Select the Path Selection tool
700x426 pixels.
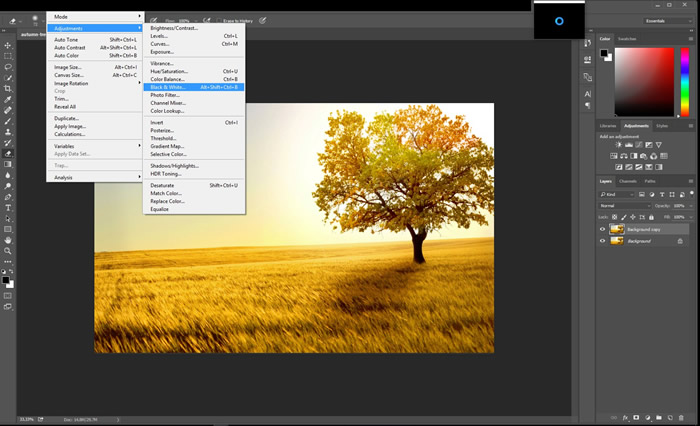8,218
